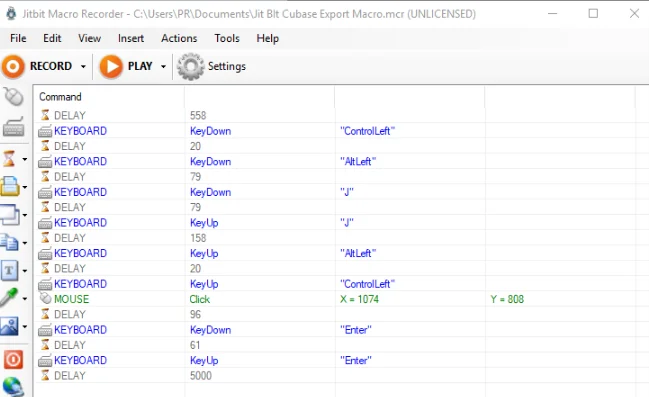Click hourglass icon on DELAY 5000 row
Screen dimensions: 649x397
tap(45, 375)
